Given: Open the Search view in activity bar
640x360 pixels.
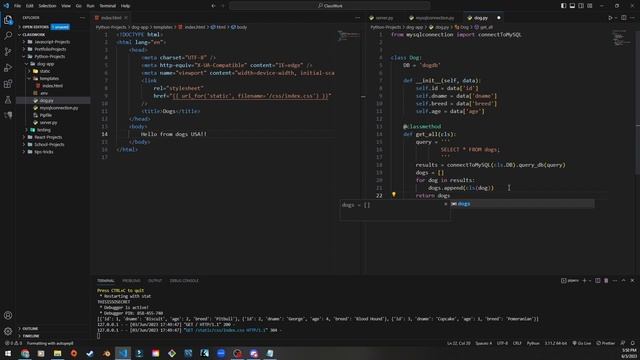Looking at the screenshot, I should [x=8, y=36].
